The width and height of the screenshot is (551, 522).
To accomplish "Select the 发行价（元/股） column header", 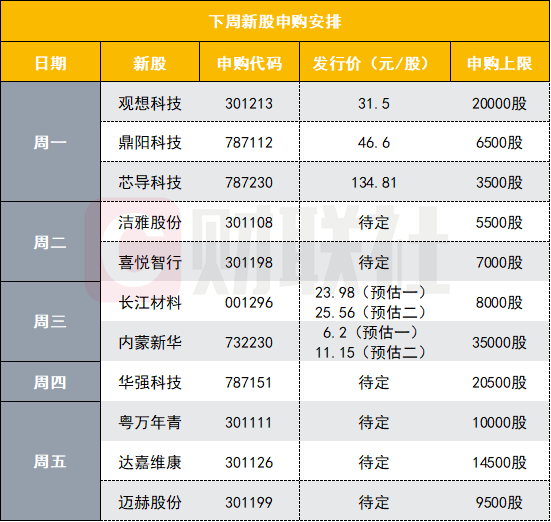I will pyautogui.click(x=375, y=62).
